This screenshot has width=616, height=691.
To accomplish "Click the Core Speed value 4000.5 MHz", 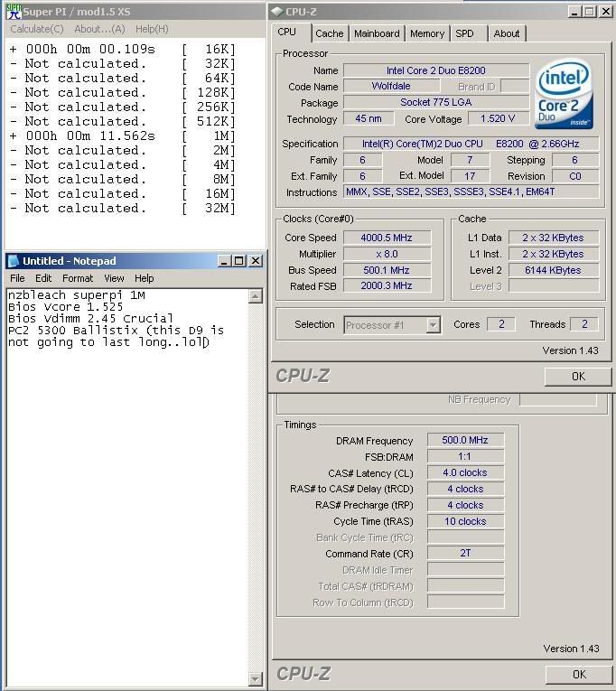I will (387, 238).
